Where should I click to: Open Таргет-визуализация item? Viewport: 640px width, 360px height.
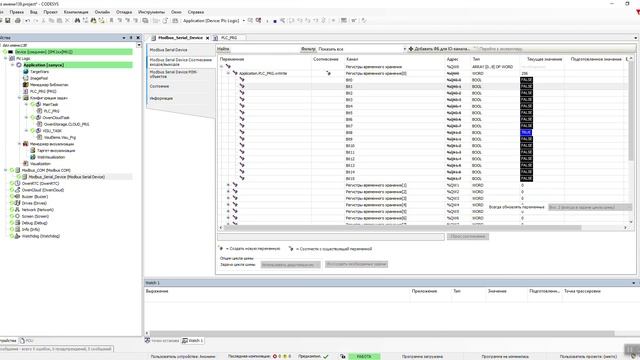pos(56,151)
